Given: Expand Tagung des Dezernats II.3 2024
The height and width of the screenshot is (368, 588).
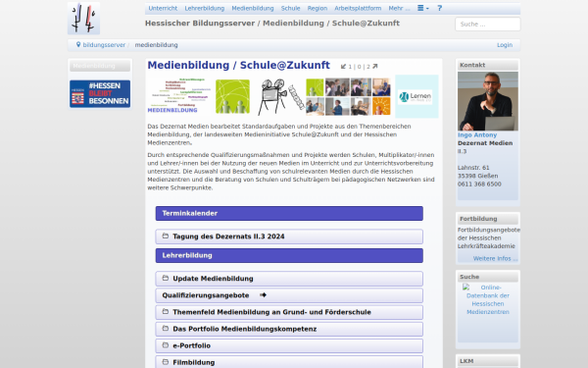Looking at the screenshot, I should click(x=289, y=237).
